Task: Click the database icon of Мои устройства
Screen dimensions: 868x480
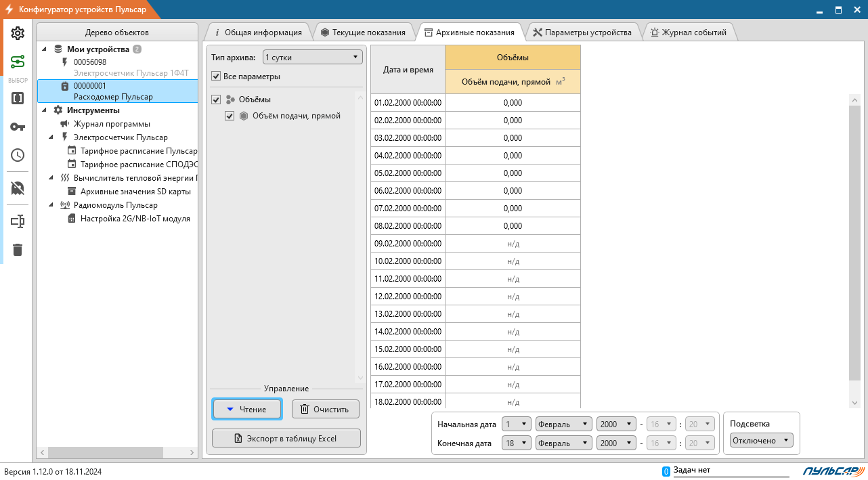Action: click(58, 49)
